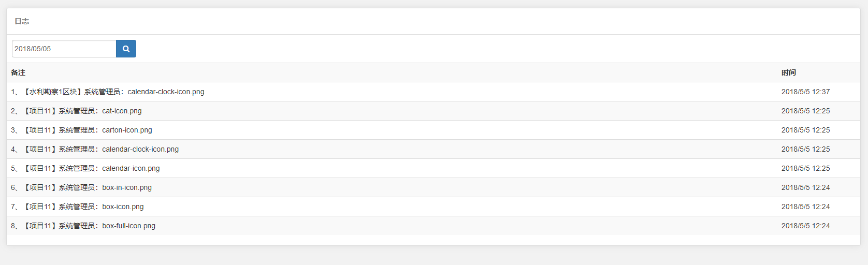This screenshot has width=868, height=265.
Task: Select log entry for box-full-icon.png
Action: click(x=83, y=226)
